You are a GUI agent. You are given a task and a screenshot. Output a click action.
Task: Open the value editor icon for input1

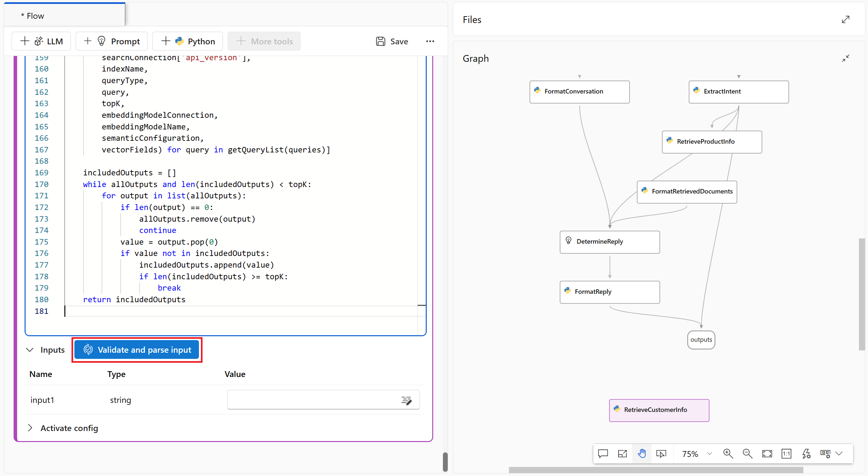click(x=406, y=400)
